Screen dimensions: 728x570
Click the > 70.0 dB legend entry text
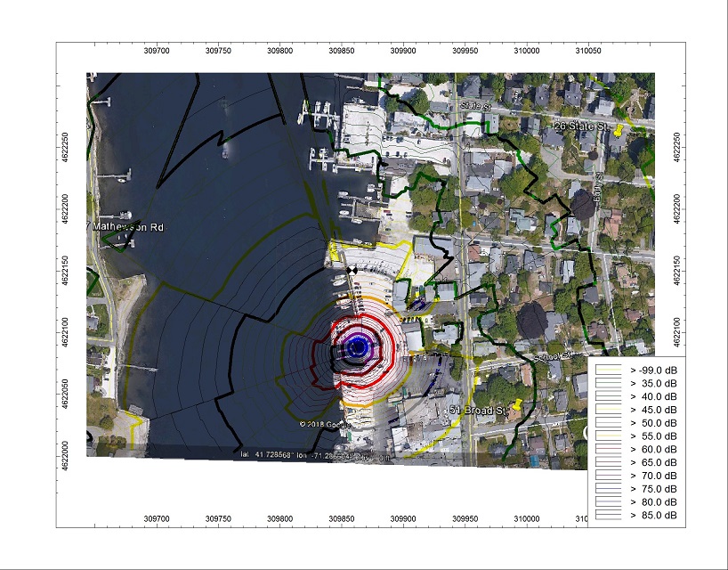coord(654,476)
